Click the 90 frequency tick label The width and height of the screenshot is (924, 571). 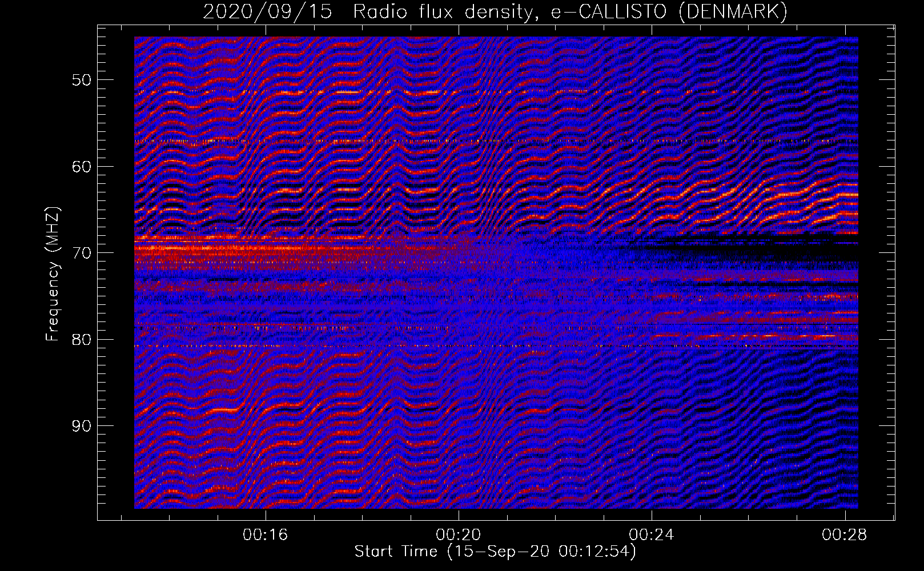click(x=81, y=427)
